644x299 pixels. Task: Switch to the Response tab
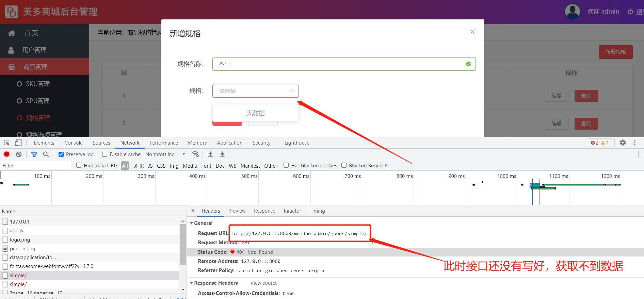click(264, 211)
